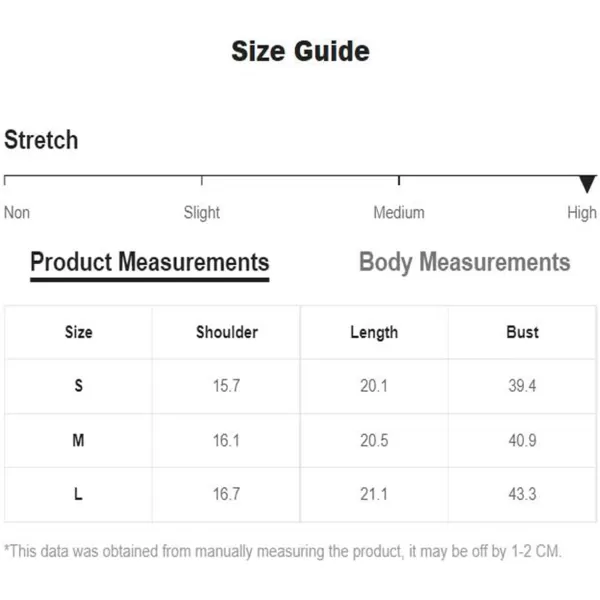
Task: Click the High stretch triangle marker
Action: [587, 184]
